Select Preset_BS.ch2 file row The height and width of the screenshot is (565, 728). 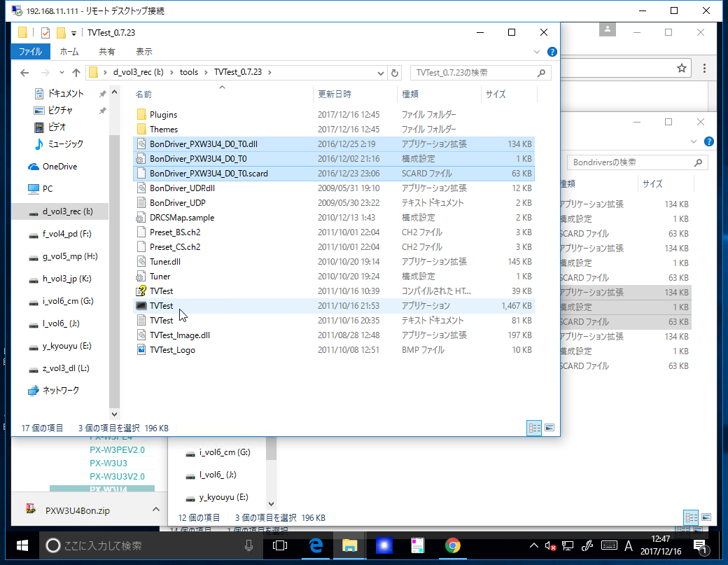[334, 232]
